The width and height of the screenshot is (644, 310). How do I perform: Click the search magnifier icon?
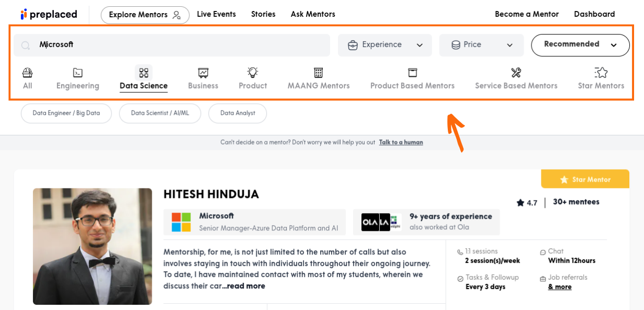pos(26,46)
